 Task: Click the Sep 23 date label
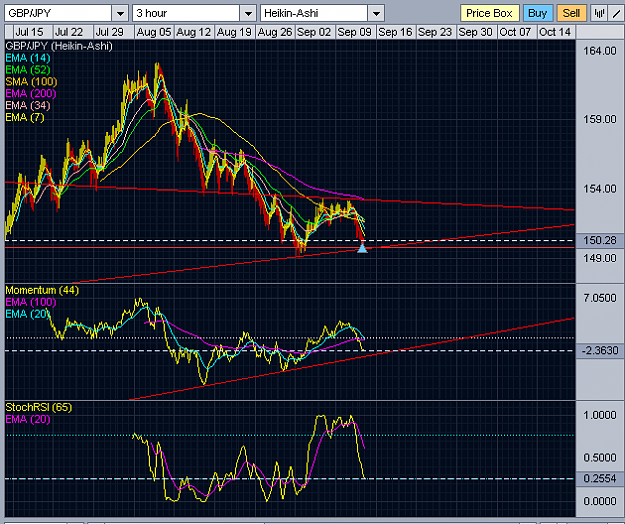[435, 32]
